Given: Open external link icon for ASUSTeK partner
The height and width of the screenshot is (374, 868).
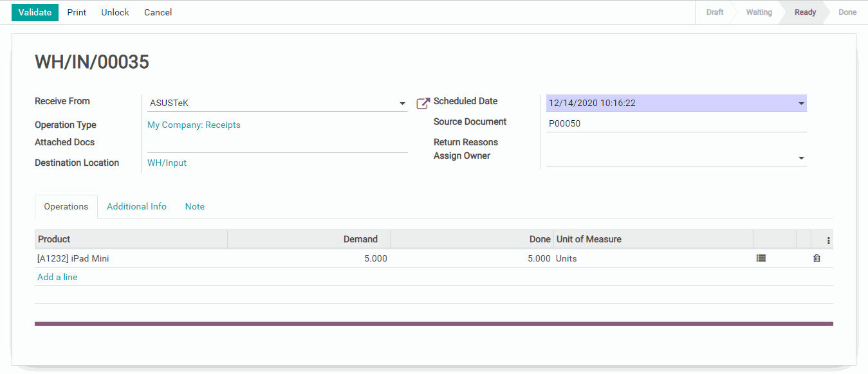Looking at the screenshot, I should [x=423, y=103].
